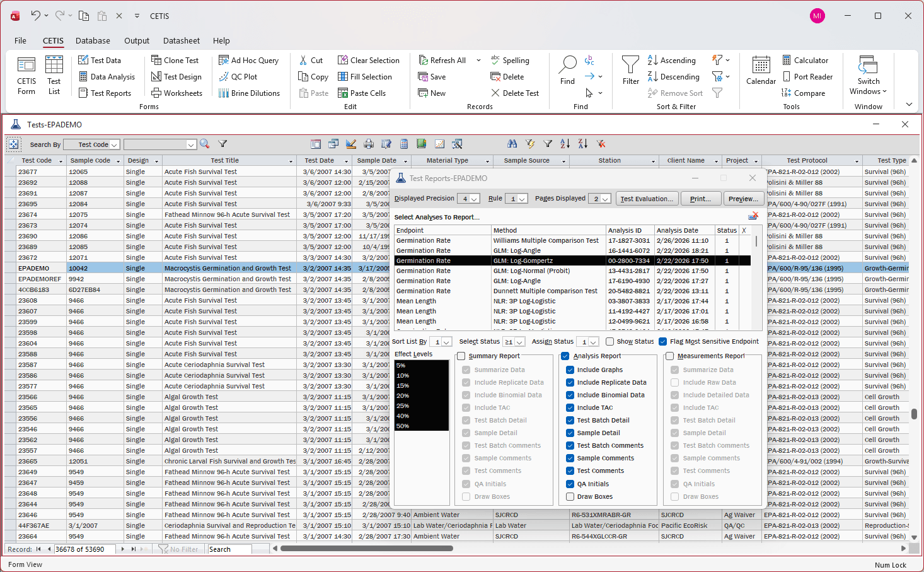The width and height of the screenshot is (924, 572).
Task: Open the Pages Displayed dropdown
Action: pyautogui.click(x=606, y=199)
